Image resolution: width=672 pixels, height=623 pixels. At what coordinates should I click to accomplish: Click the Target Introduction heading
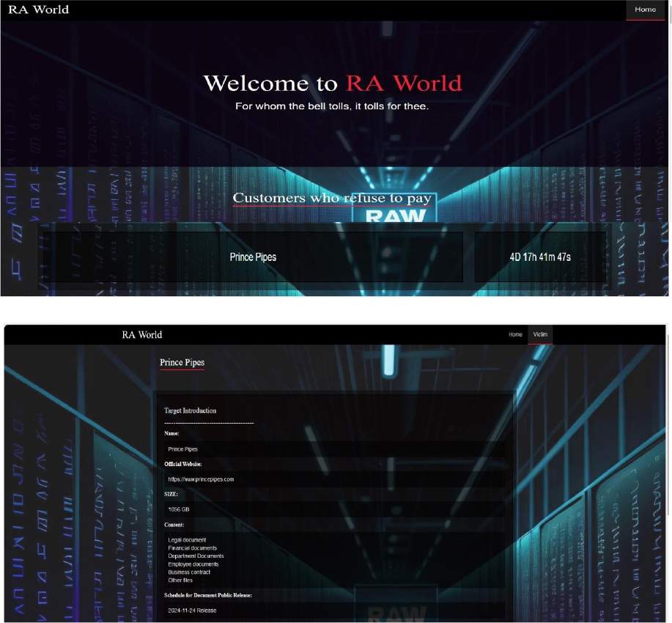[x=191, y=410]
